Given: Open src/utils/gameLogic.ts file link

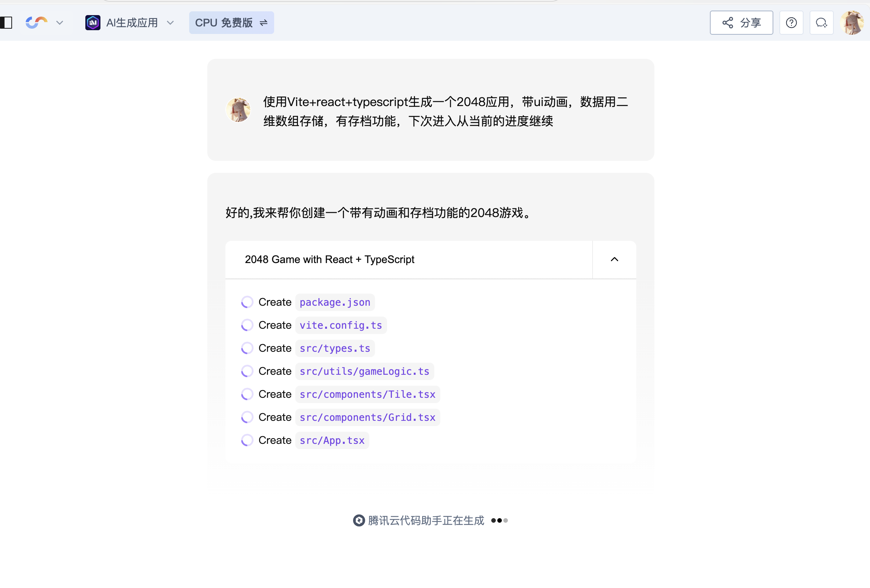Looking at the screenshot, I should click(364, 371).
